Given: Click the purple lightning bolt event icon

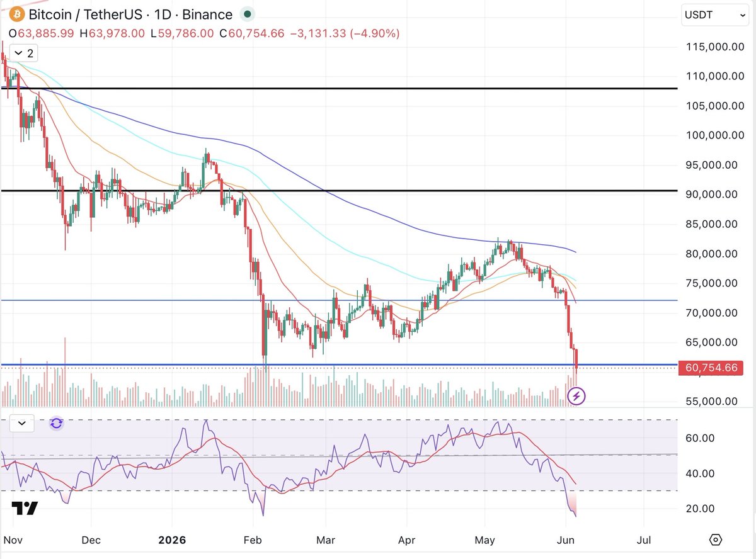Looking at the screenshot, I should pyautogui.click(x=577, y=396).
